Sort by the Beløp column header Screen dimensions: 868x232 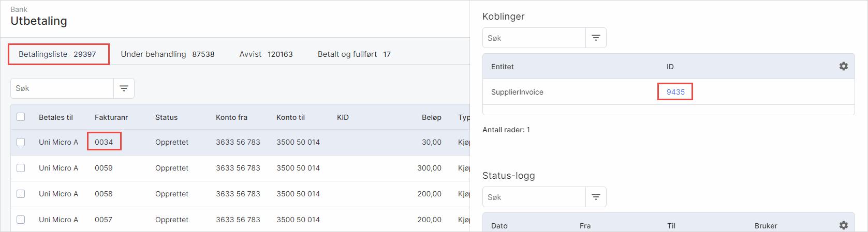[431, 117]
